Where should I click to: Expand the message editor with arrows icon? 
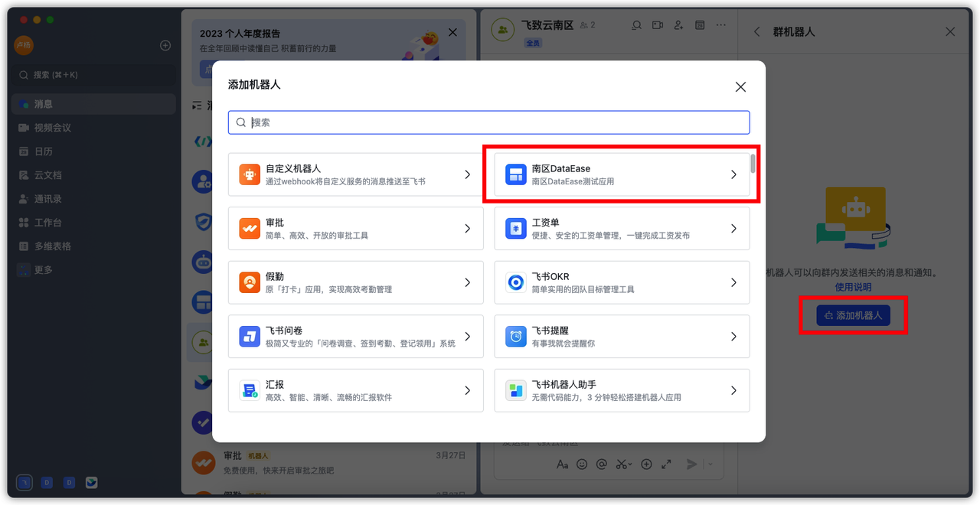point(666,464)
